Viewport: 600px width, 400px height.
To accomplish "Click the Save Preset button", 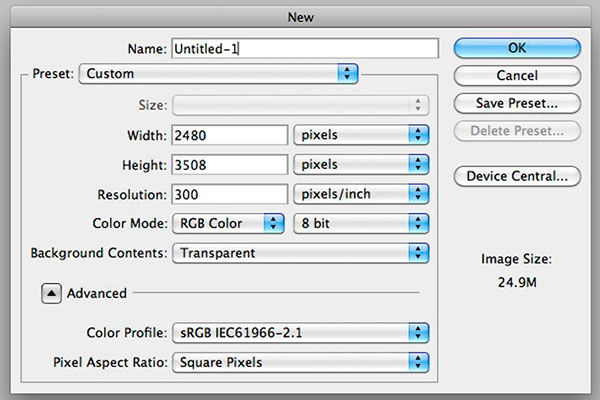I will click(x=517, y=103).
